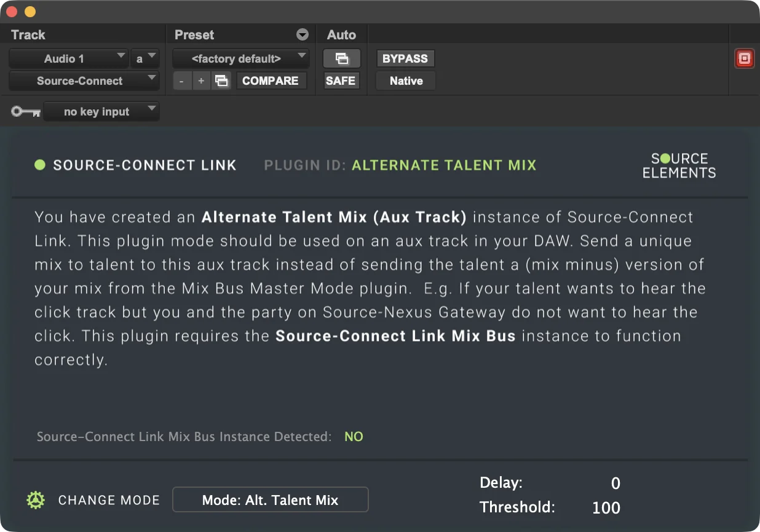This screenshot has width=760, height=532.
Task: Click the Threshold: label
Action: (517, 507)
